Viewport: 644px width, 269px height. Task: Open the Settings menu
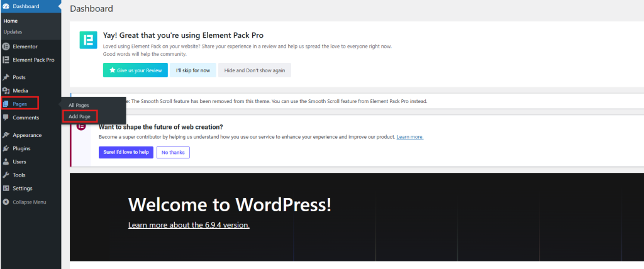point(30,188)
